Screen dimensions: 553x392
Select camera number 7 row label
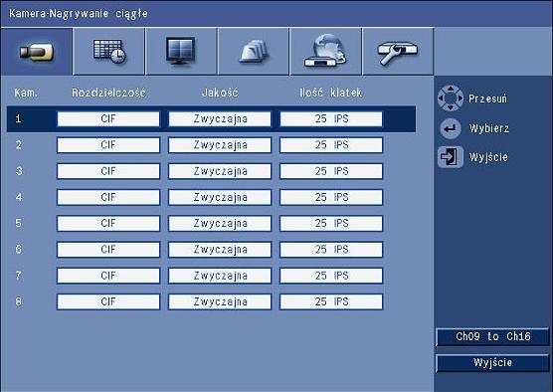pos(18,276)
